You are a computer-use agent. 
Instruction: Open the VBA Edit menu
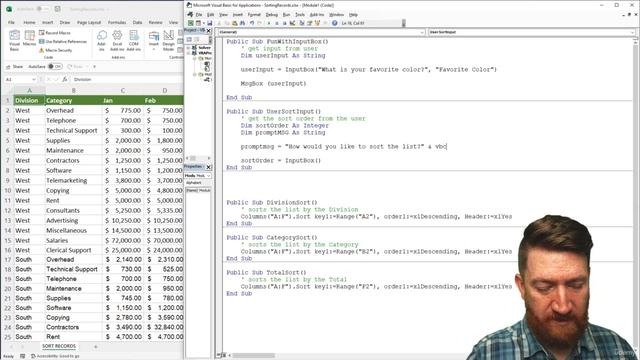click(x=211, y=15)
